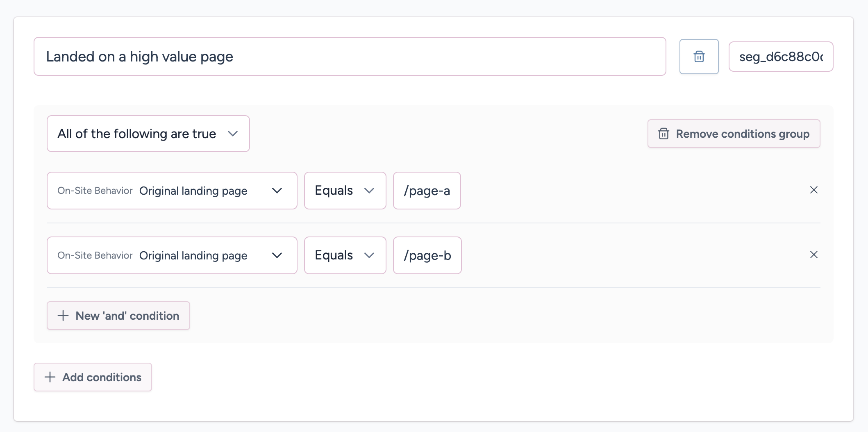Add a new 'and' condition
This screenshot has width=868, height=432.
tap(118, 316)
